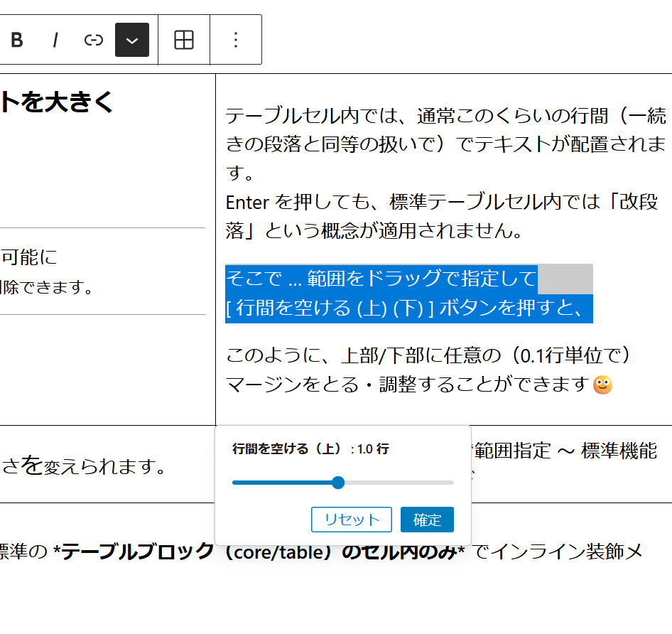Viewport: 672px width, 634px height.
Task: Insert a link with the link icon
Action: click(94, 40)
